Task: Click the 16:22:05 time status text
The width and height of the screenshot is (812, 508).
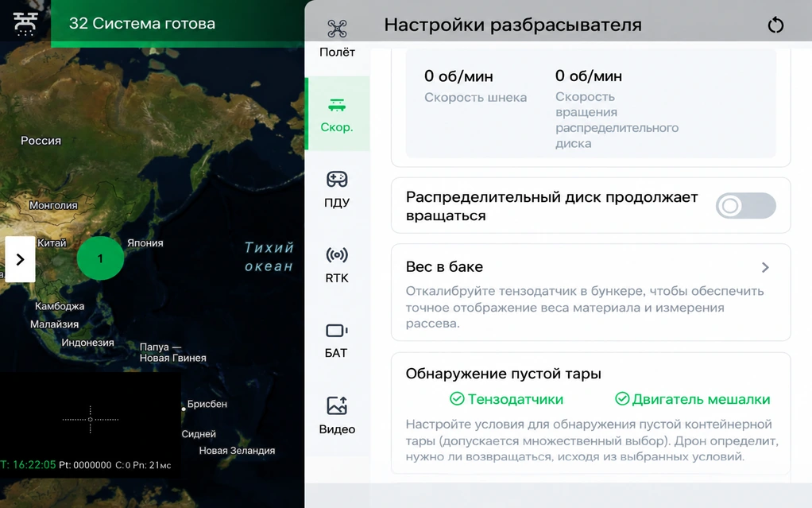Action: 33,465
